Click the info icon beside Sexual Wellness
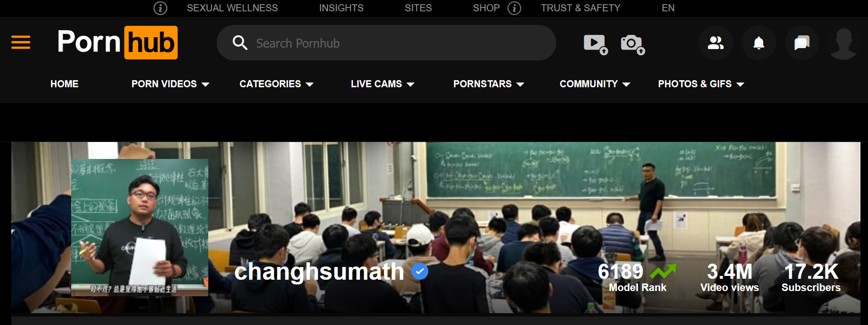Image resolution: width=868 pixels, height=325 pixels. pyautogui.click(x=160, y=8)
